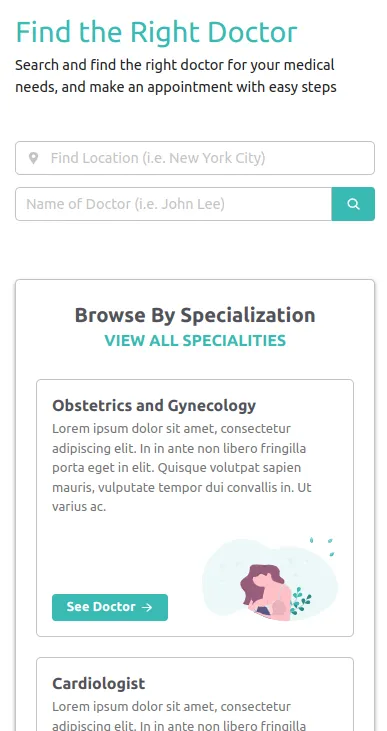Viewport: 387px width, 731px height.
Task: Focus the Name of Doctor input field
Action: (173, 204)
